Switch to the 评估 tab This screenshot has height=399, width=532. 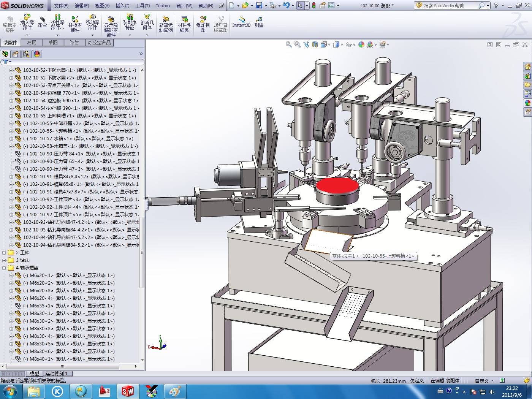(x=74, y=43)
